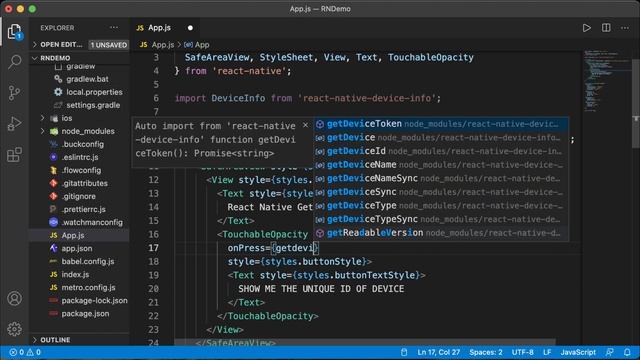Select getDeviceId suggestion
The width and height of the screenshot is (640, 360).
tap(441, 151)
